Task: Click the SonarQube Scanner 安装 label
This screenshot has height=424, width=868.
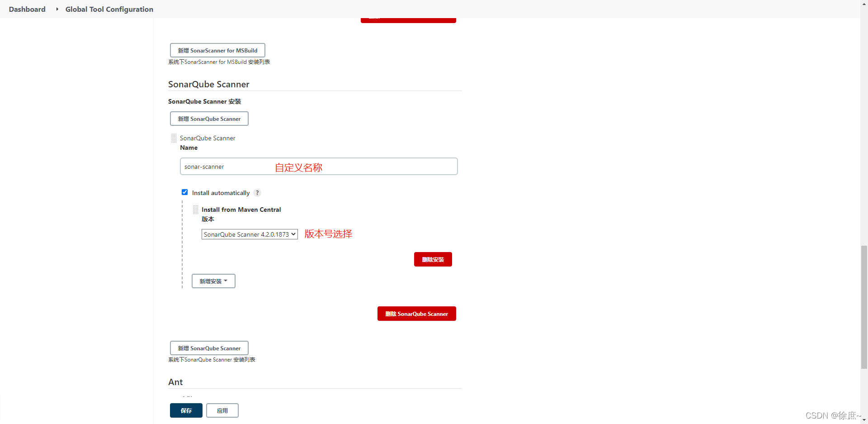Action: (205, 101)
